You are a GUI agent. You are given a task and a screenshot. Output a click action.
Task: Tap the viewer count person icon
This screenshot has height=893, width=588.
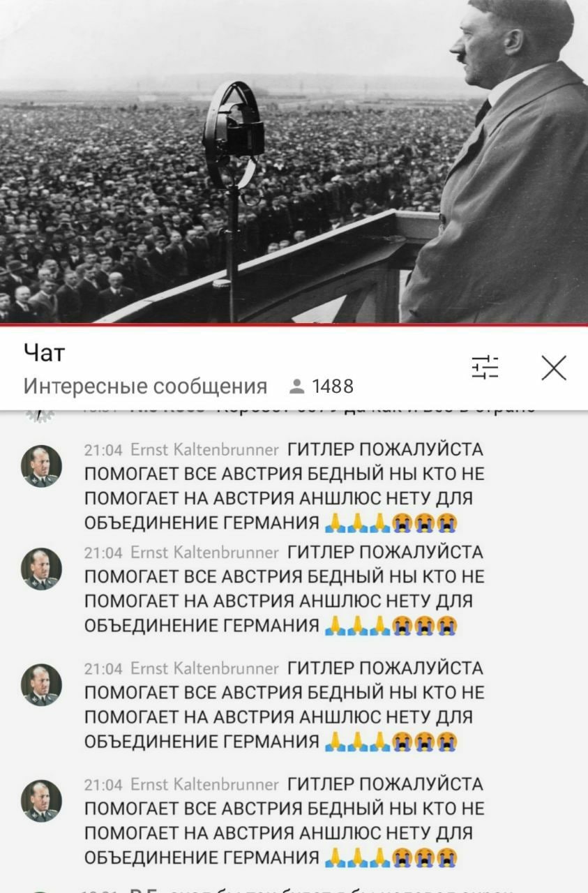[x=296, y=387]
